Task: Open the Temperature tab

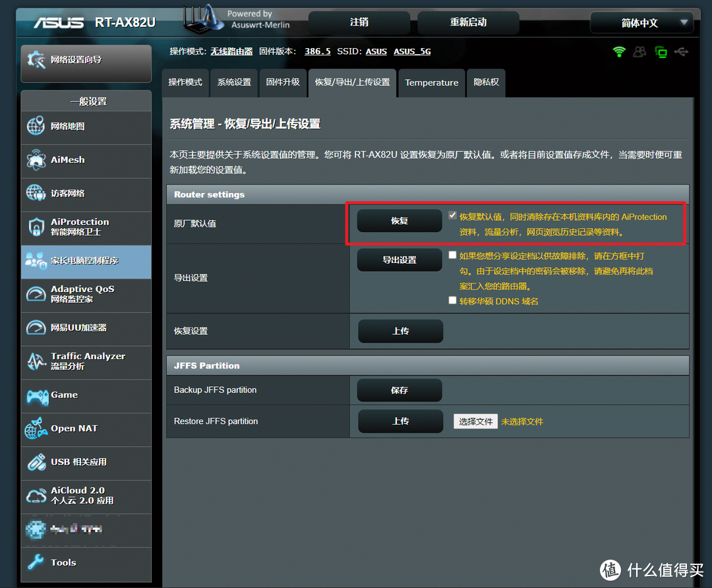Action: pyautogui.click(x=432, y=82)
